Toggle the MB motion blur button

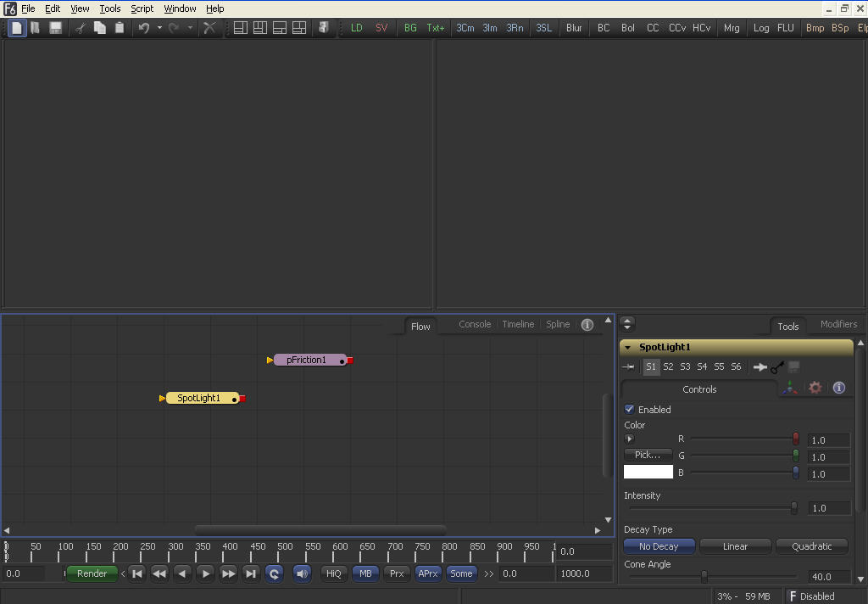[365, 573]
